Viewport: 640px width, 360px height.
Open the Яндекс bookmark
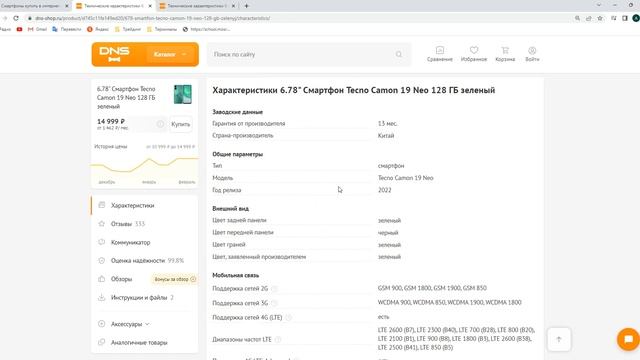[x=98, y=29]
